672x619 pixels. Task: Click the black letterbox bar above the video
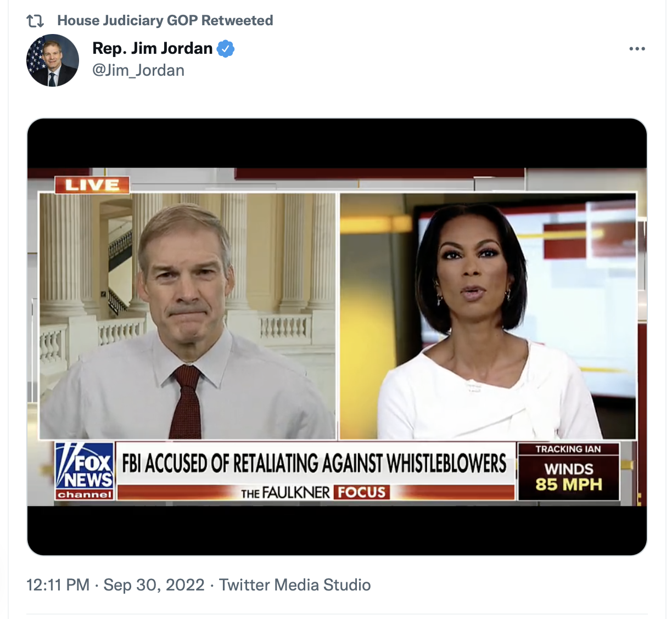[x=337, y=143]
